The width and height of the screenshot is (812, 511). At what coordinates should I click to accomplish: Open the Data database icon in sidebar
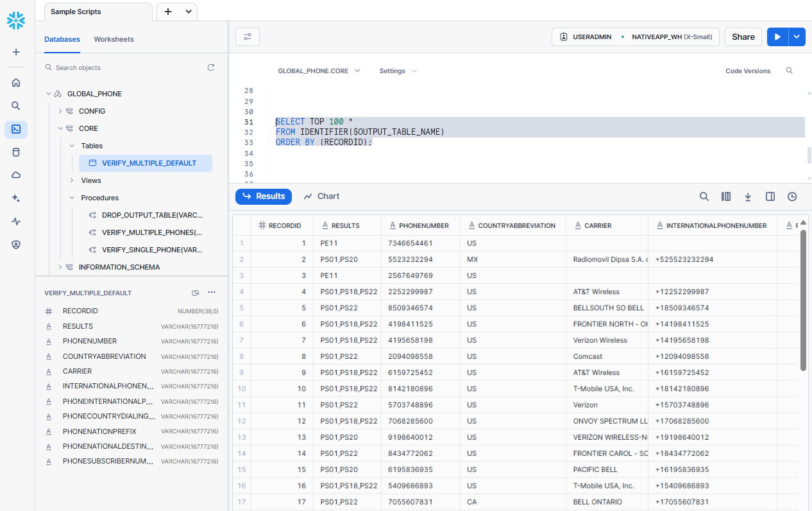tap(16, 152)
